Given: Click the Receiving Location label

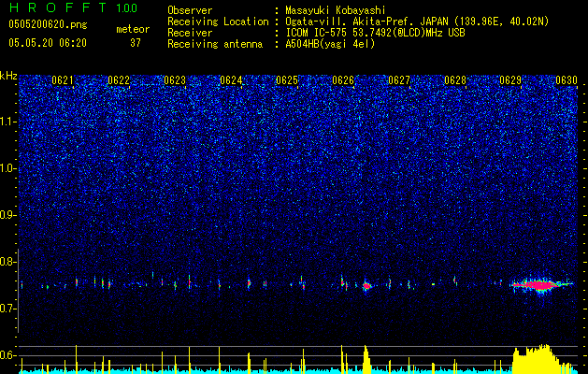Looking at the screenshot, I should pos(218,22).
